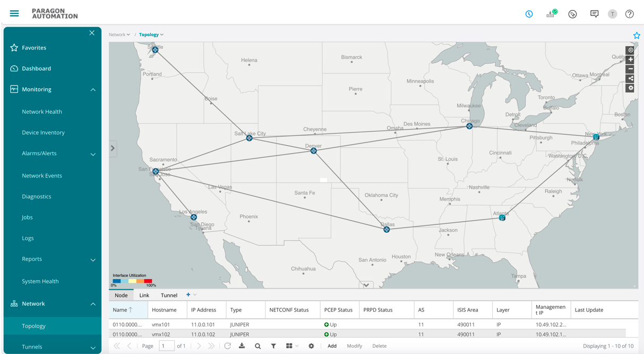Click the Interface Utilization color legend
Viewport: 644px width, 354px height.
[x=133, y=281]
